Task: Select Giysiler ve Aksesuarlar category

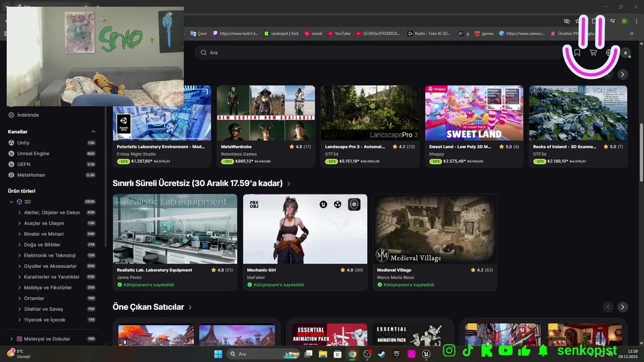Action: [x=50, y=266]
